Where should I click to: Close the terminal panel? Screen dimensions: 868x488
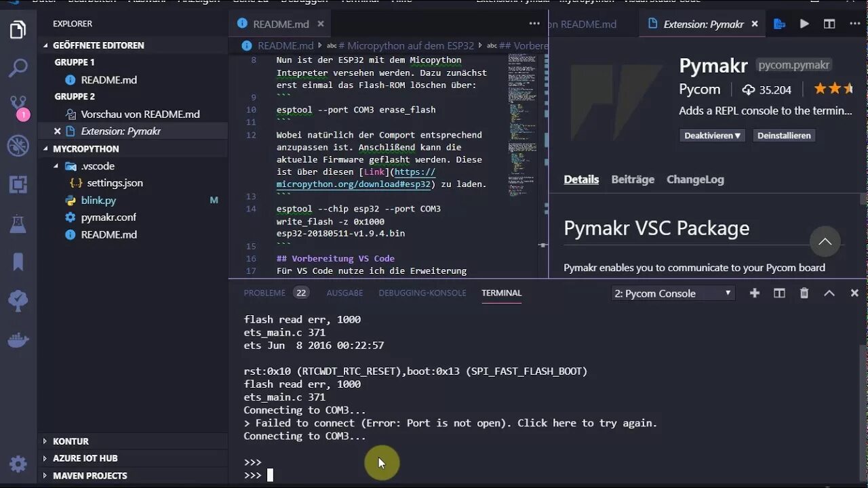tap(854, 293)
